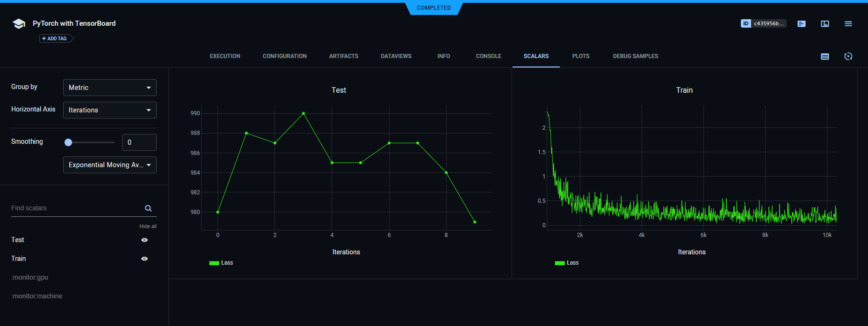Open the Horizontal Axis Iterations dropdown
This screenshot has height=326, width=868.
click(x=110, y=110)
